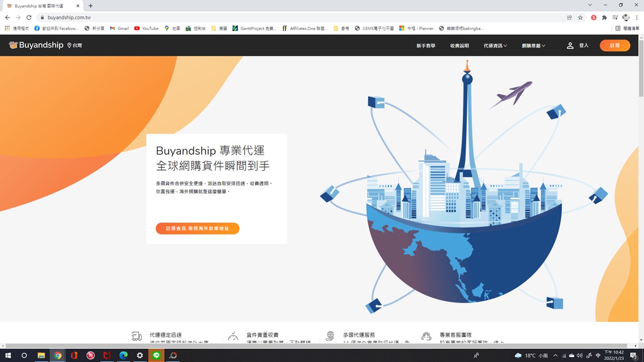Open the 閱讀清單 reading list
The image size is (644, 362).
pos(627,28)
